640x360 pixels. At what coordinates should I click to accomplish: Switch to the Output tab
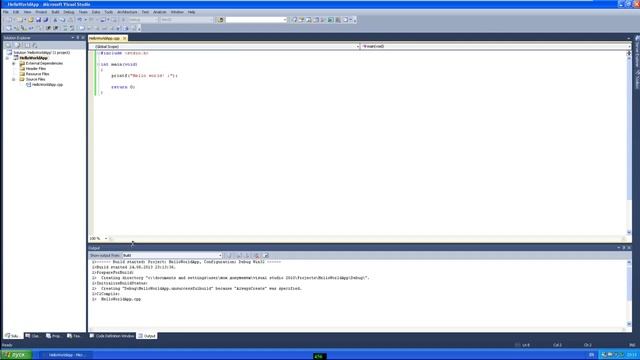point(147,336)
